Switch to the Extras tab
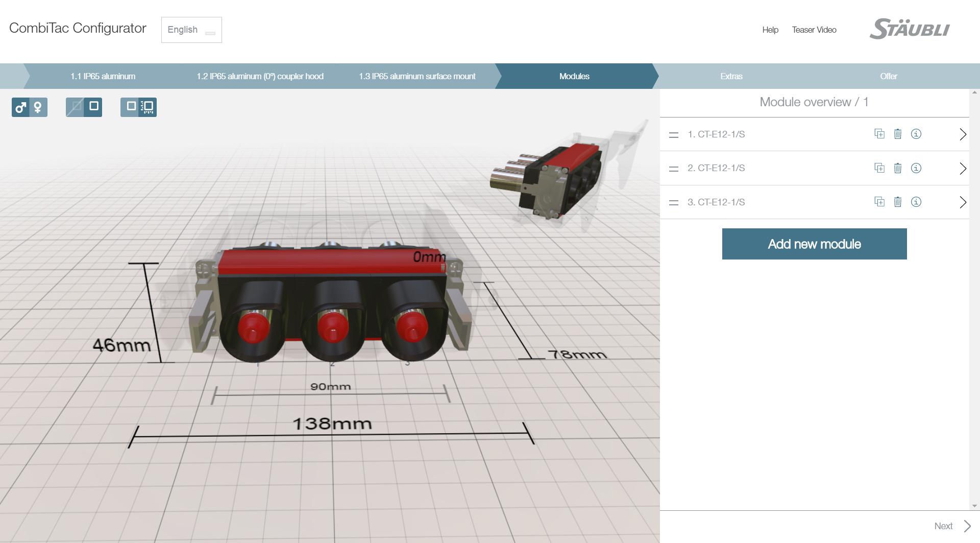 coord(731,76)
